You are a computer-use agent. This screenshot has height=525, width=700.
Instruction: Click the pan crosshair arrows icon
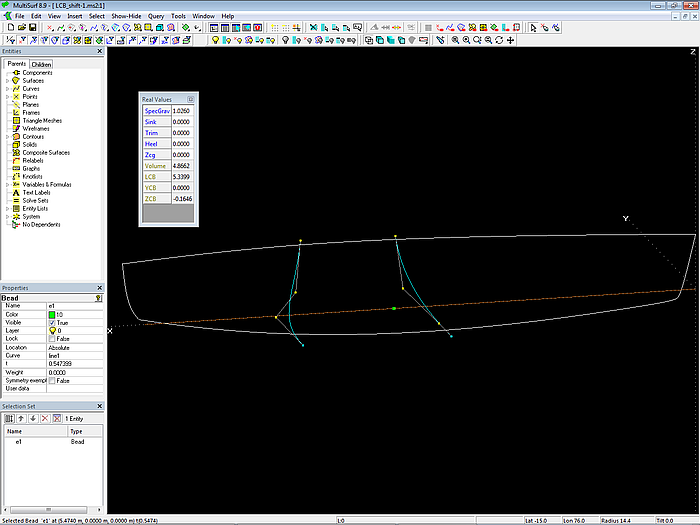(511, 41)
